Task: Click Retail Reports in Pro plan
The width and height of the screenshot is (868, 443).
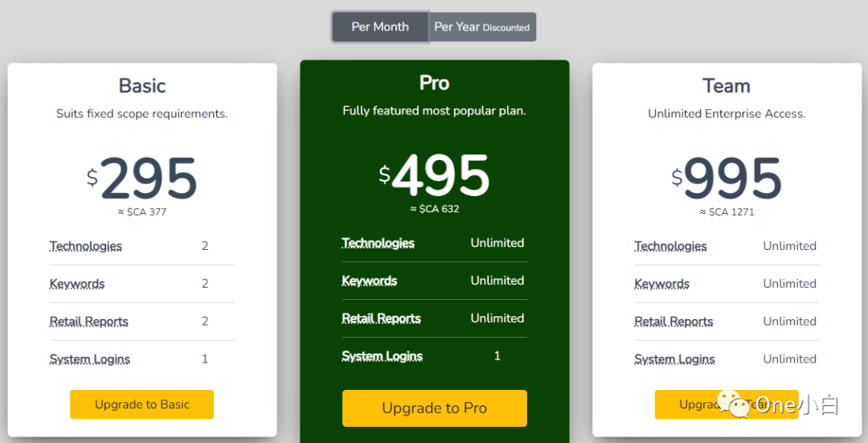Action: point(382,318)
